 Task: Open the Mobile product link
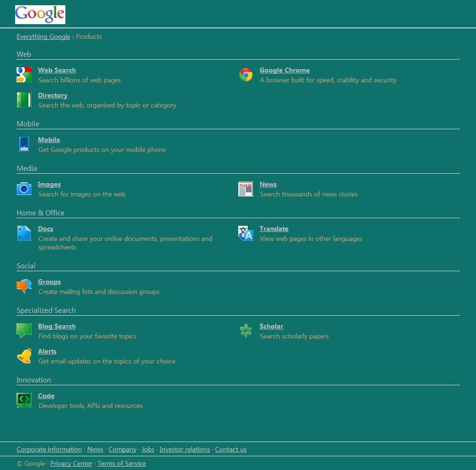[x=49, y=140]
